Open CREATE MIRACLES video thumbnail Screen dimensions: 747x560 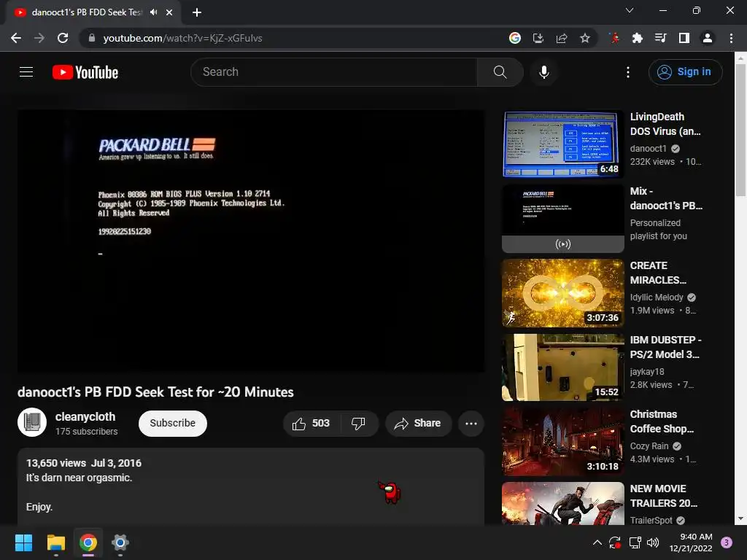coord(562,293)
